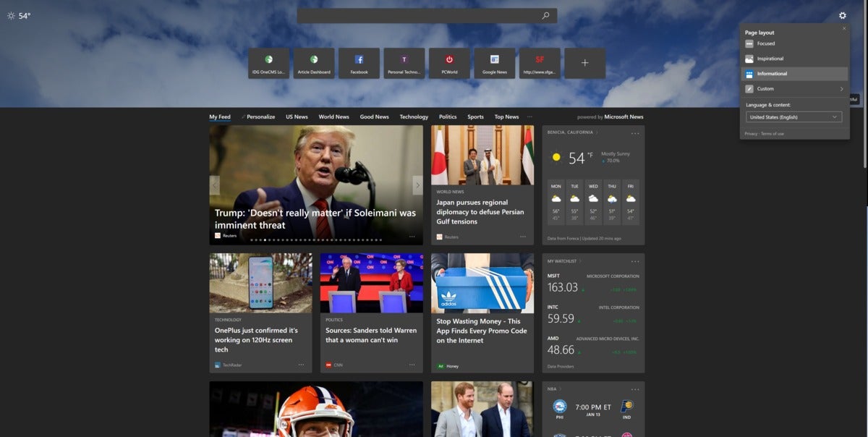Viewport: 868px width, 437px height.
Task: Click Data Providers in watchlist card
Action: [x=559, y=366]
